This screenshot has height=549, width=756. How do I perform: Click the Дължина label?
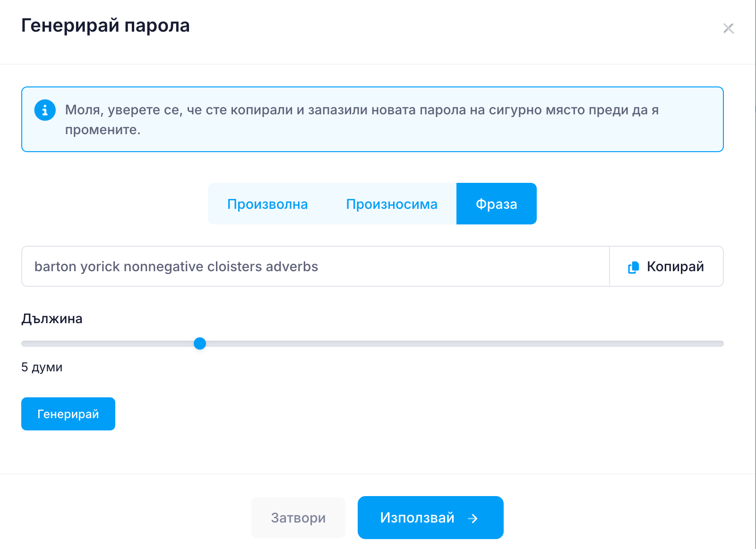pyautogui.click(x=52, y=318)
